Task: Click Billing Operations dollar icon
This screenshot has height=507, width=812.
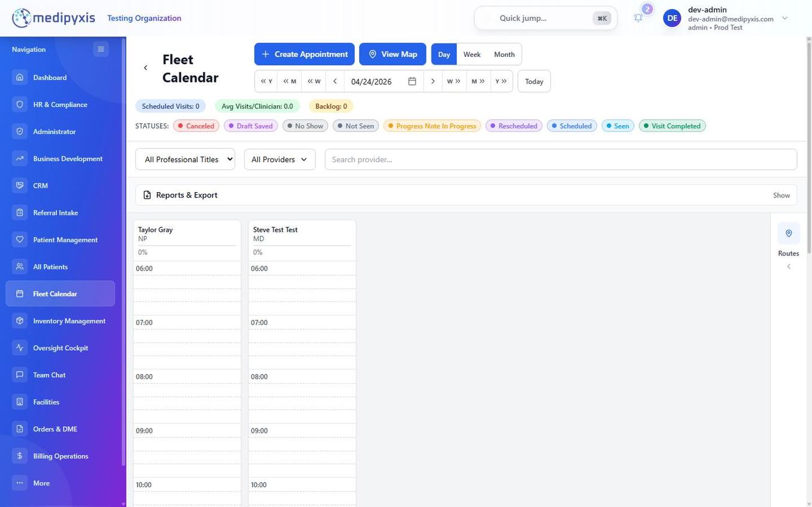Action: [20, 456]
